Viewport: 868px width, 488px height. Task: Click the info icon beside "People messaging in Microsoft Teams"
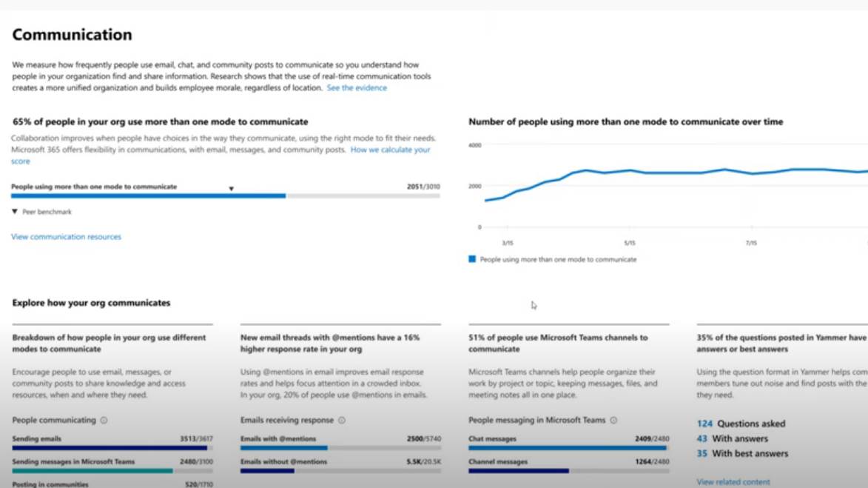pos(613,420)
